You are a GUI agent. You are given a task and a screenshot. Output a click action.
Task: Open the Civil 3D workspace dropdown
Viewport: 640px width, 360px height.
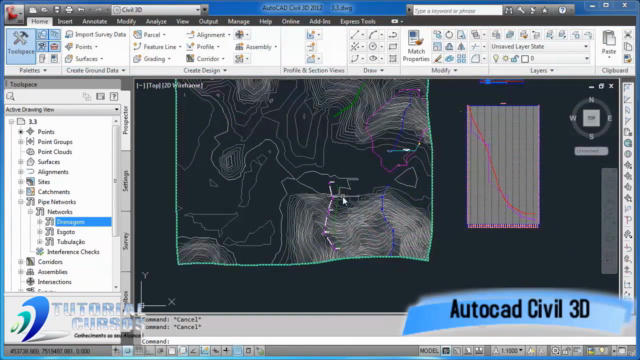click(198, 10)
